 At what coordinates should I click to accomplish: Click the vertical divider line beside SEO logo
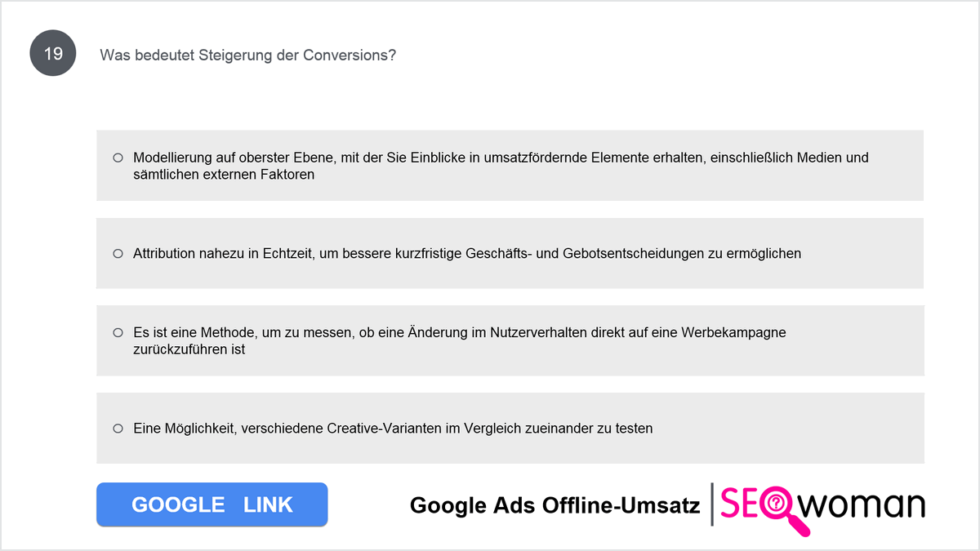712,504
